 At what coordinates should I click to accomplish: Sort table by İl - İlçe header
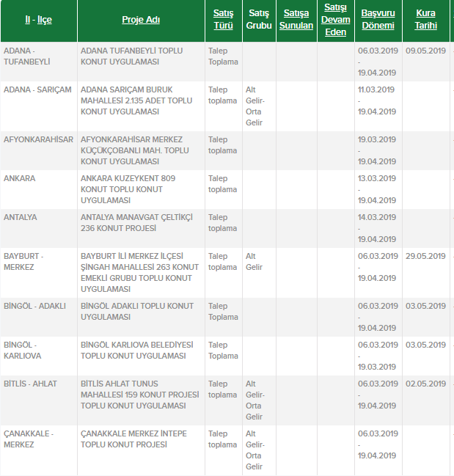(x=39, y=20)
